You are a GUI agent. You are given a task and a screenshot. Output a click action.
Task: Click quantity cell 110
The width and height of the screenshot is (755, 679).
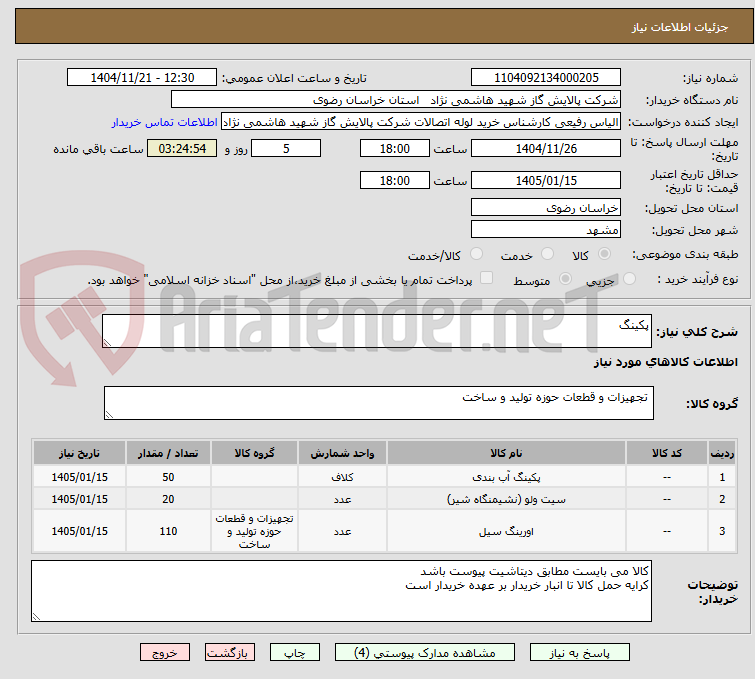click(168, 531)
